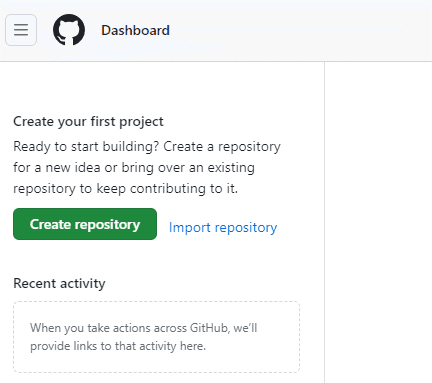Open the Import repository link
This screenshot has height=383, width=432.
(x=223, y=228)
